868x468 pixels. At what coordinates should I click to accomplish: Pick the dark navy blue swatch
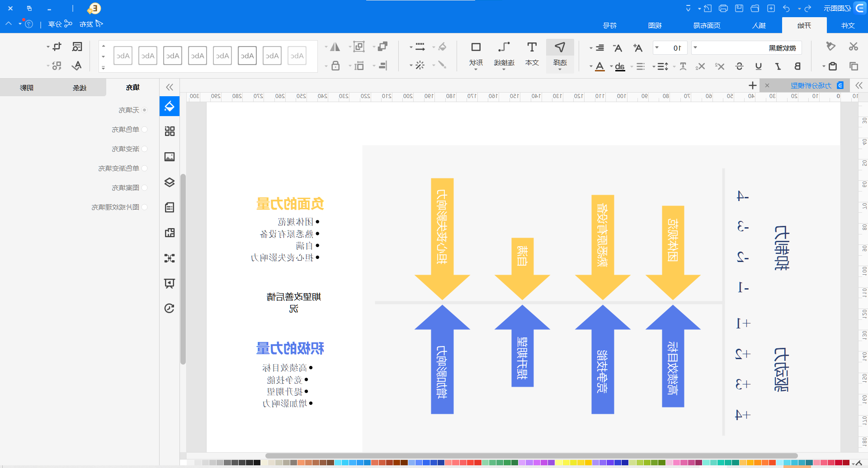[x=625, y=463]
